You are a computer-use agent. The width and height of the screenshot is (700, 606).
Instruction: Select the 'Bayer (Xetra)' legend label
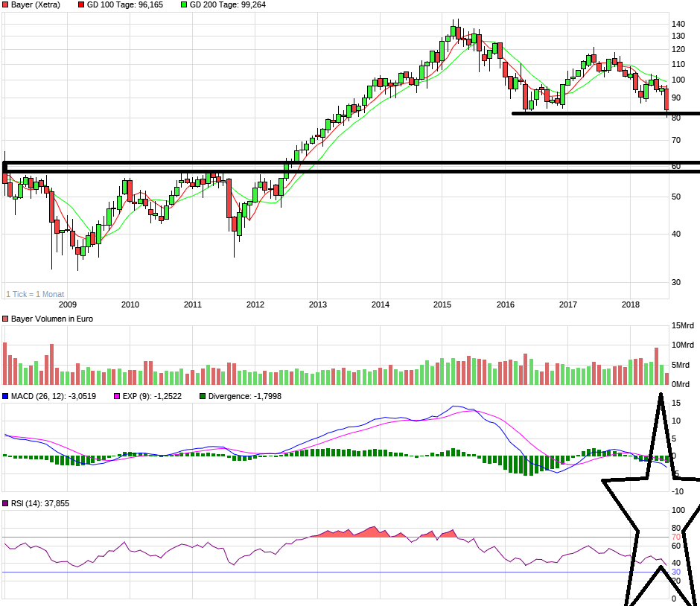[35, 5]
